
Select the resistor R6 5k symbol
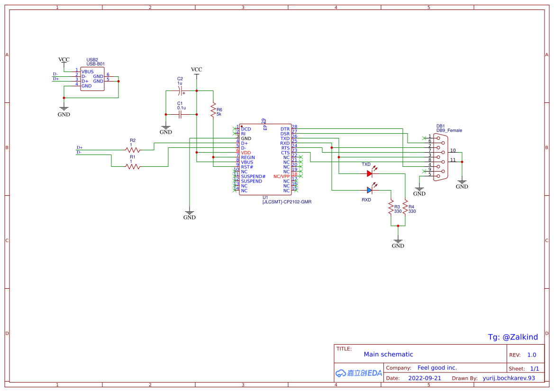[213, 110]
